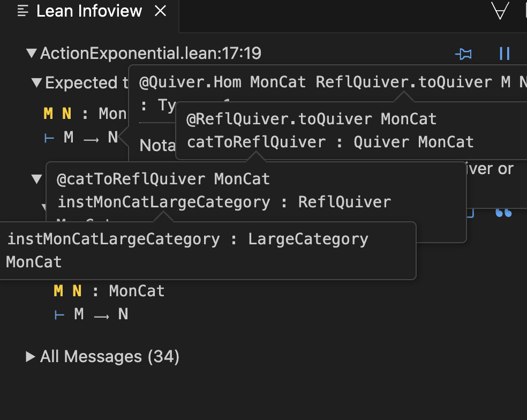Screen dimensions: 527x420
Task: Click the Lean Infoview tab list icon
Action: pyautogui.click(x=23, y=11)
